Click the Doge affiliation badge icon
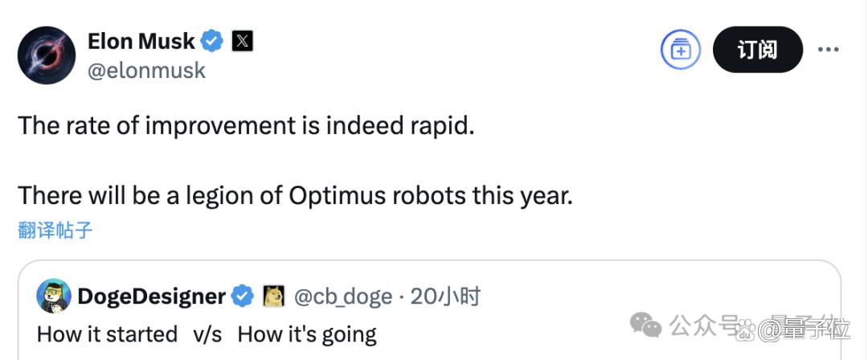The height and width of the screenshot is (360, 868). click(273, 297)
